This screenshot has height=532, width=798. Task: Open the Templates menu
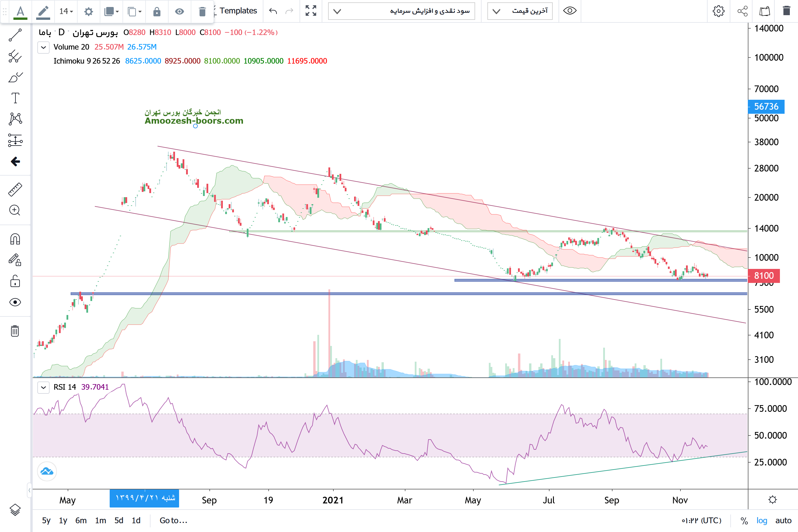coord(238,11)
